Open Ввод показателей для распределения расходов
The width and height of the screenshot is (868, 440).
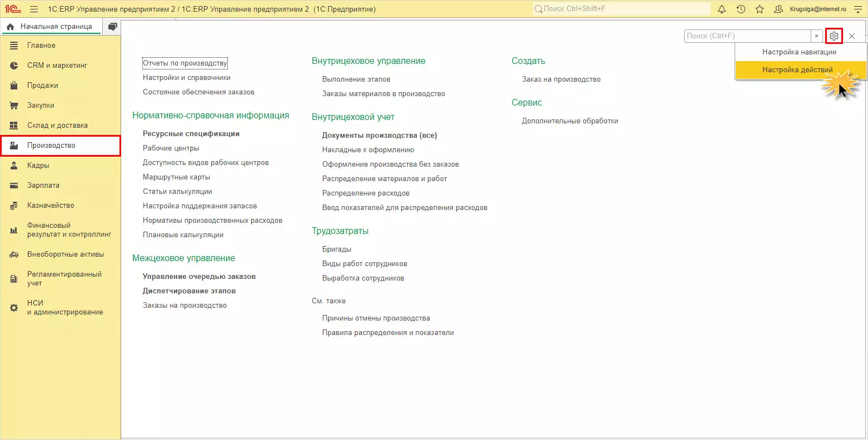point(405,208)
